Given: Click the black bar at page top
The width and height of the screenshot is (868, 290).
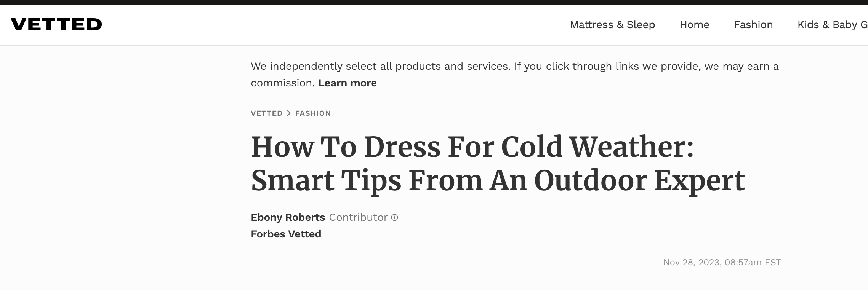Looking at the screenshot, I should pyautogui.click(x=434, y=2).
